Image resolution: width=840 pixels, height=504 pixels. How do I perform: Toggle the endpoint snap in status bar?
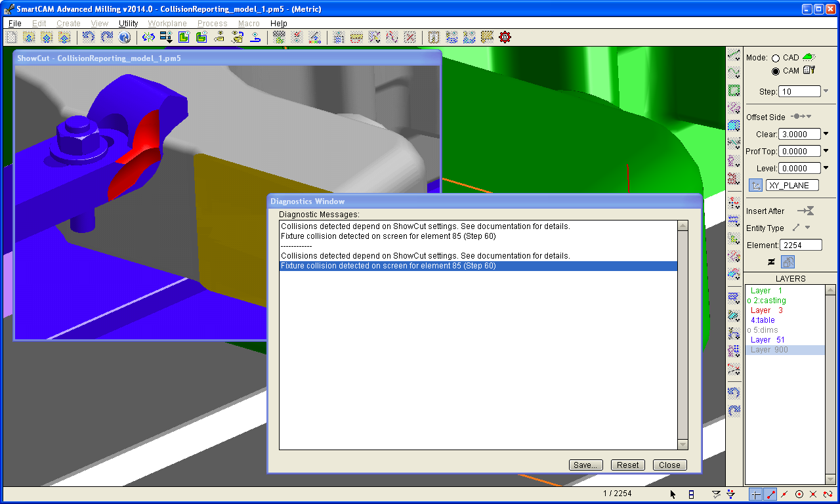click(770, 494)
